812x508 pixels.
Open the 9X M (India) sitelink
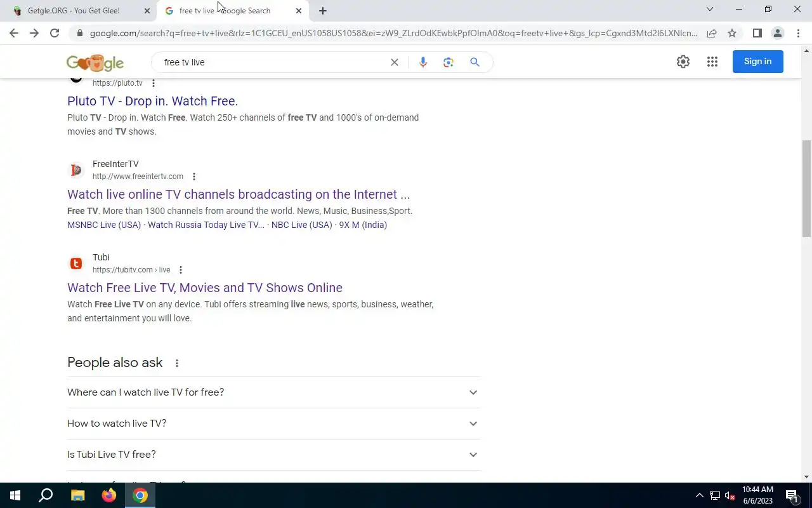363,225
